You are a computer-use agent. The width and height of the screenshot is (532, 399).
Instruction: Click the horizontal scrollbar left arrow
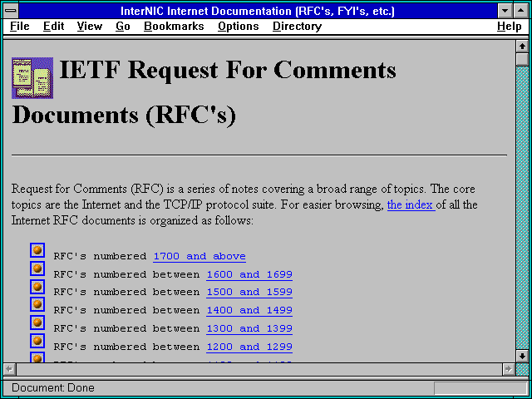(x=9, y=369)
